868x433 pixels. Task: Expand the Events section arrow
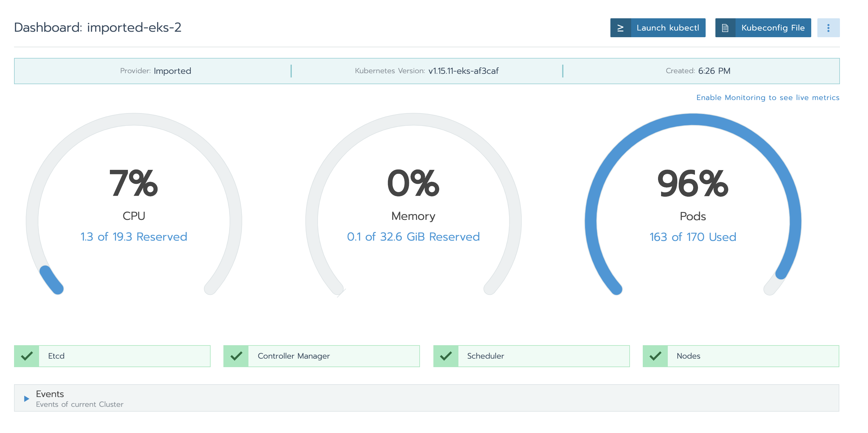26,399
